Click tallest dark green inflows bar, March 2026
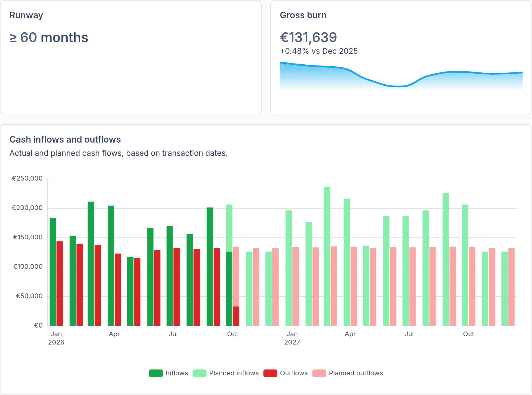532x395 pixels. pos(91,264)
